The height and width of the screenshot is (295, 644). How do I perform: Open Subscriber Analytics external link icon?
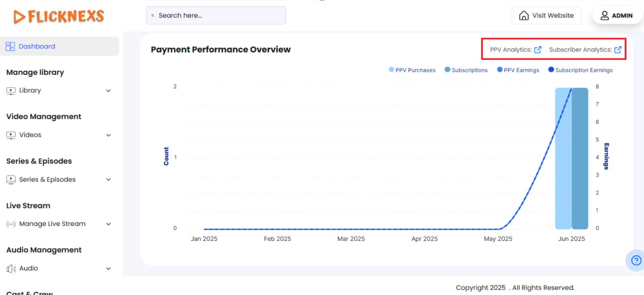[618, 50]
